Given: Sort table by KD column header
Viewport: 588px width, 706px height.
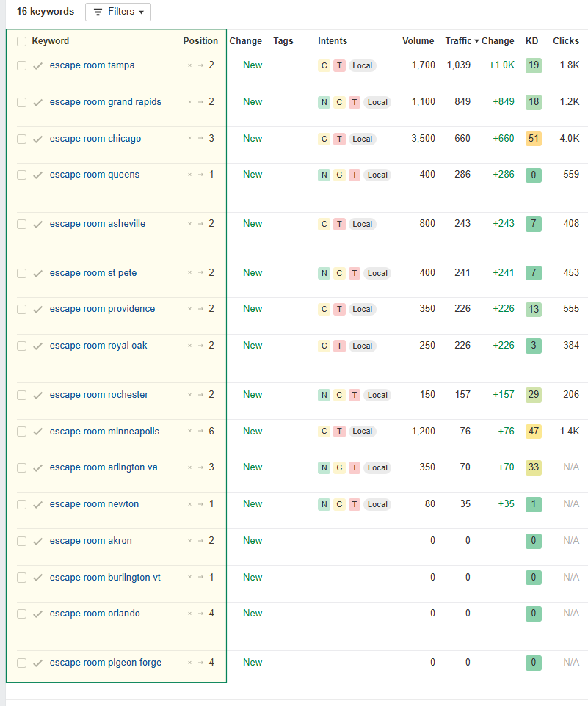Looking at the screenshot, I should (x=531, y=41).
